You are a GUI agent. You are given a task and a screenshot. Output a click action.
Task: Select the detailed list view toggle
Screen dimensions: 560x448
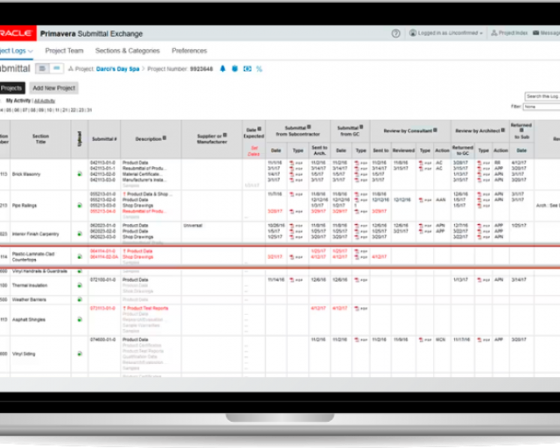coord(42,69)
